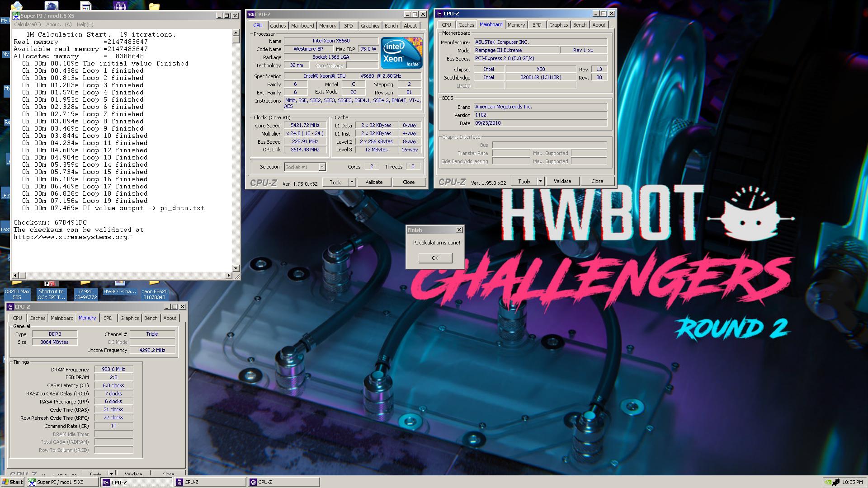Screen dimensions: 868x488
Task: Click the up arrow of Super PI's vertical scrollbar
Action: tap(236, 33)
